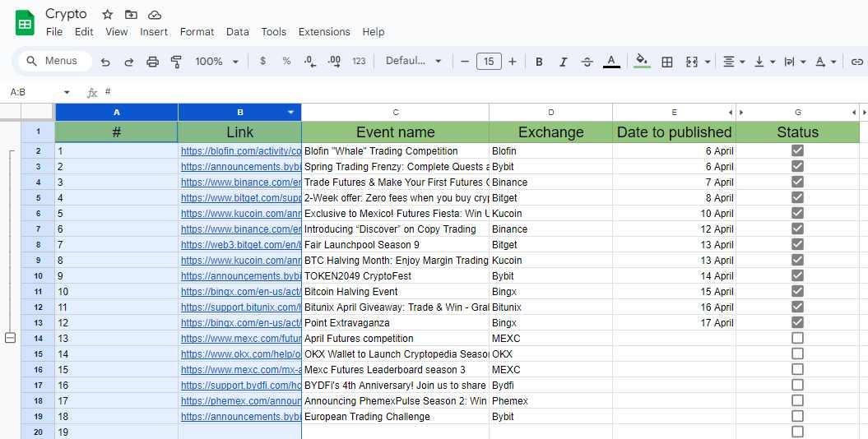Star the Crypto document
The image size is (868, 439).
point(108,14)
